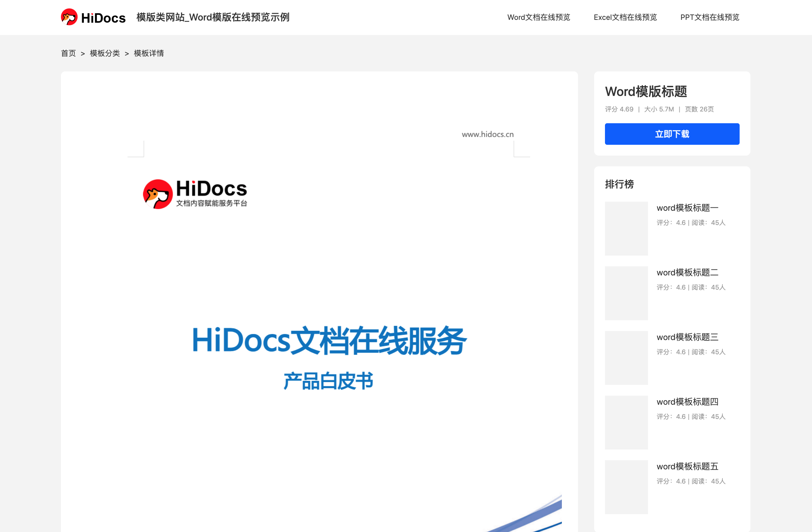Click the 页数 26页 page count text
This screenshot has height=532, width=812.
699,109
